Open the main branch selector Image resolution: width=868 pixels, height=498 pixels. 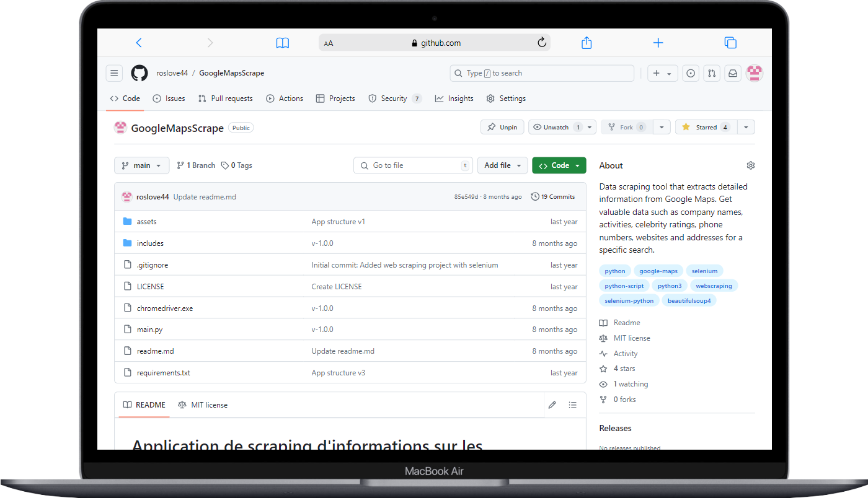(142, 165)
